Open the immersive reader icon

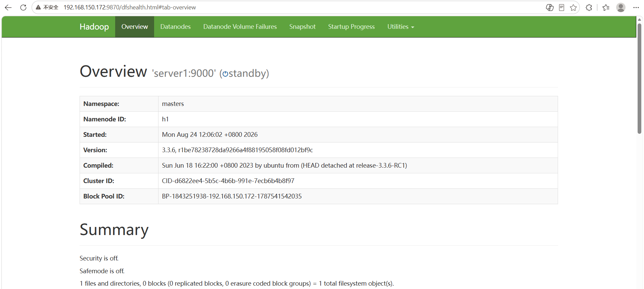[x=561, y=7]
